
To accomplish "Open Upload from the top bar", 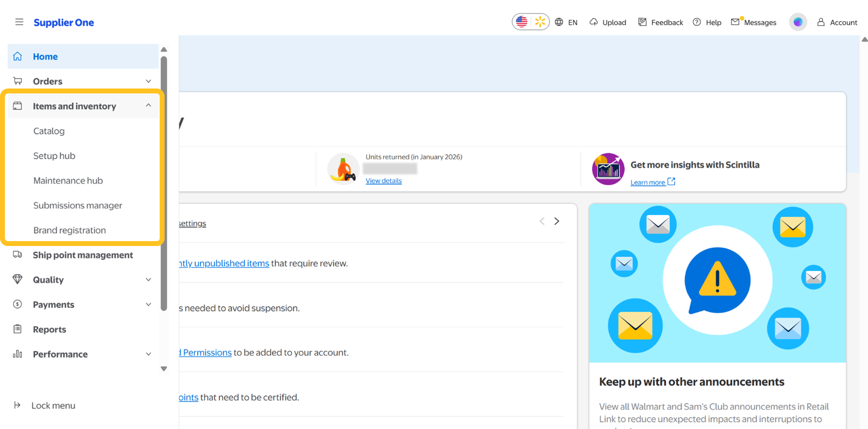I will pos(614,22).
